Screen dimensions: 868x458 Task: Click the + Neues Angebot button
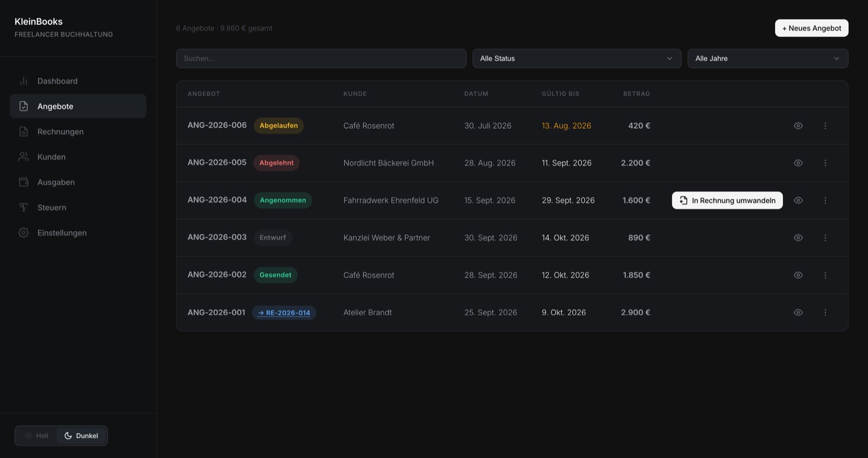(x=812, y=28)
